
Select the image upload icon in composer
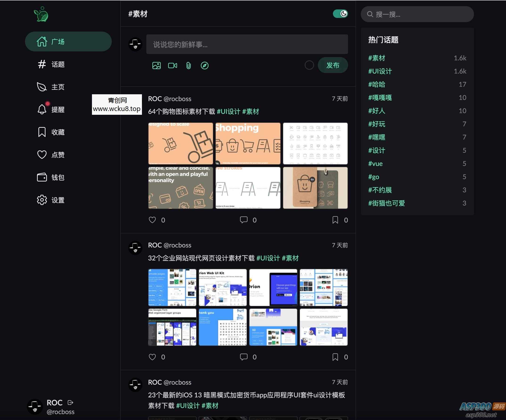click(156, 65)
